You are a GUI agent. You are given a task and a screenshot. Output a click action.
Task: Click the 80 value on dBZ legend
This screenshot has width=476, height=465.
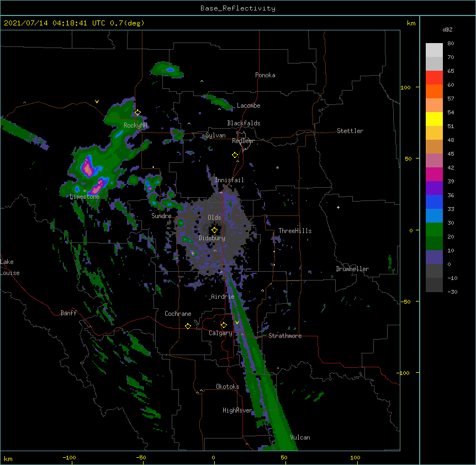451,44
